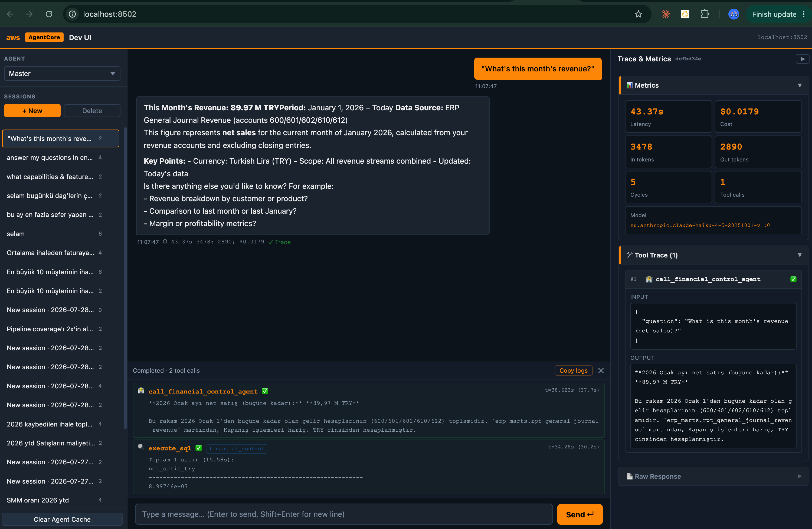Open session "2026 ytd Satışların maliyeti..."

[x=61, y=443]
